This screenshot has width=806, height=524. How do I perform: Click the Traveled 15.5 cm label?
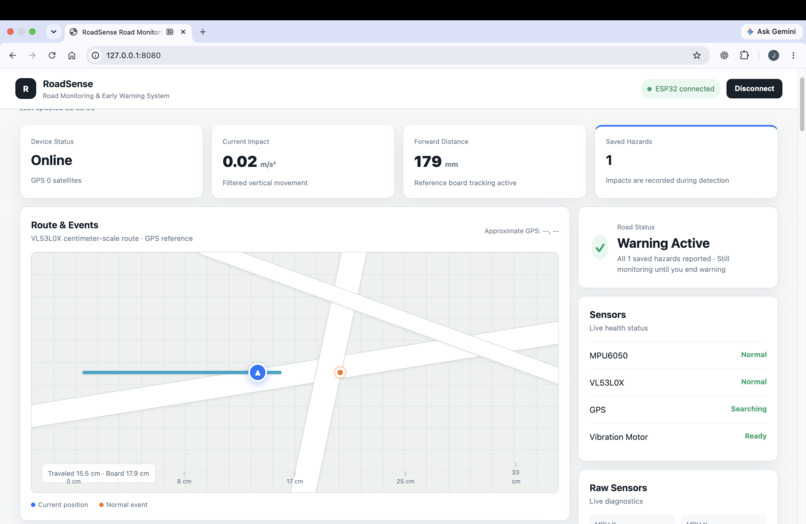pos(98,473)
